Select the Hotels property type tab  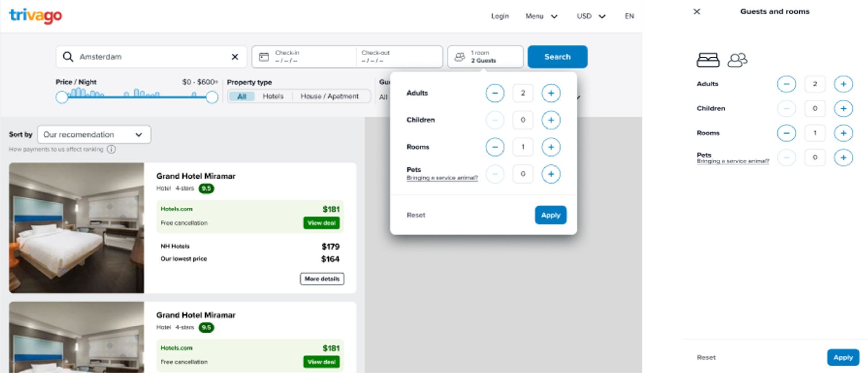coord(273,96)
